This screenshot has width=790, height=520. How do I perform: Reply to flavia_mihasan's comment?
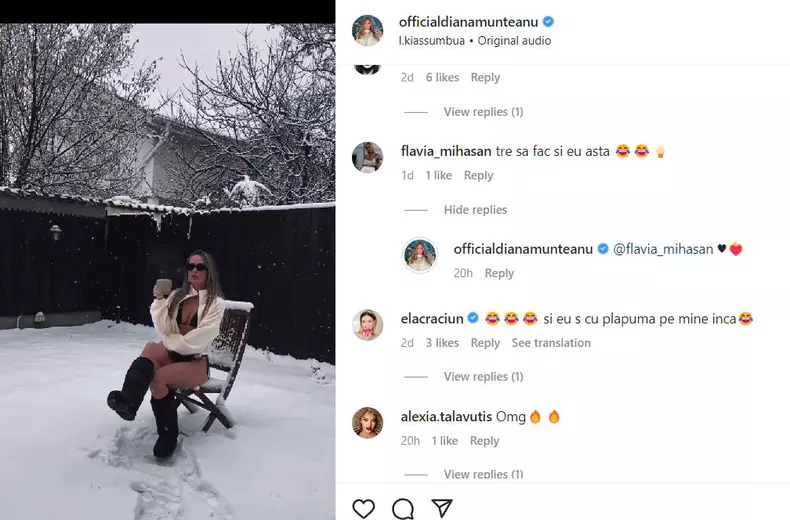tap(478, 176)
